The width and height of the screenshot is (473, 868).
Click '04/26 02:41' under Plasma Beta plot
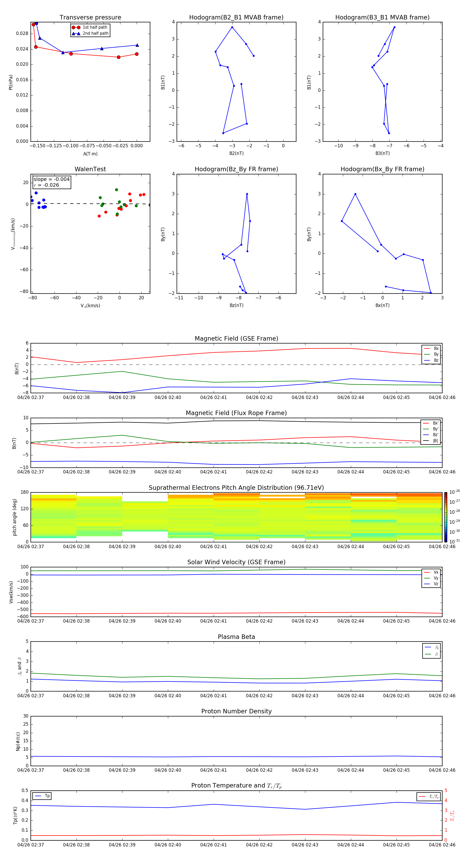click(213, 696)
